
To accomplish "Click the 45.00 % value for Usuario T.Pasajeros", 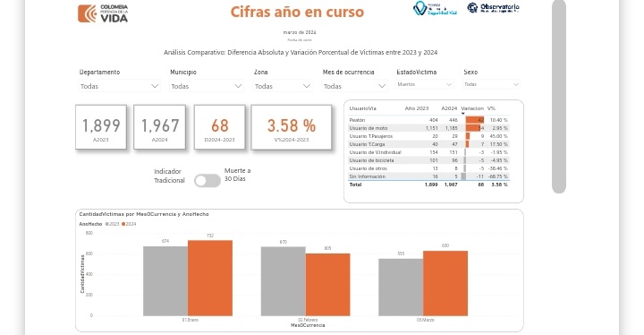I will pyautogui.click(x=498, y=136).
